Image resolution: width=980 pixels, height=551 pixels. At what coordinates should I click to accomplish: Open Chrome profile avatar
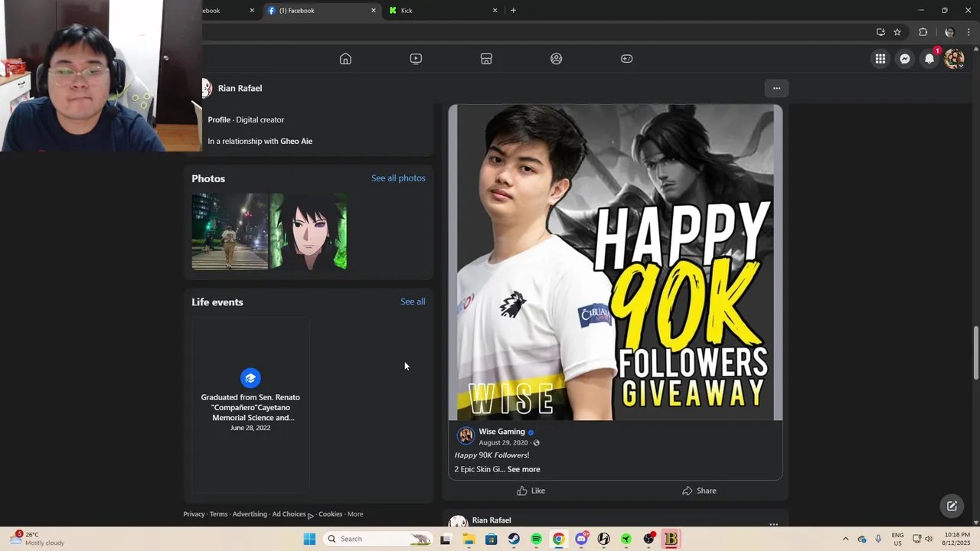949,32
